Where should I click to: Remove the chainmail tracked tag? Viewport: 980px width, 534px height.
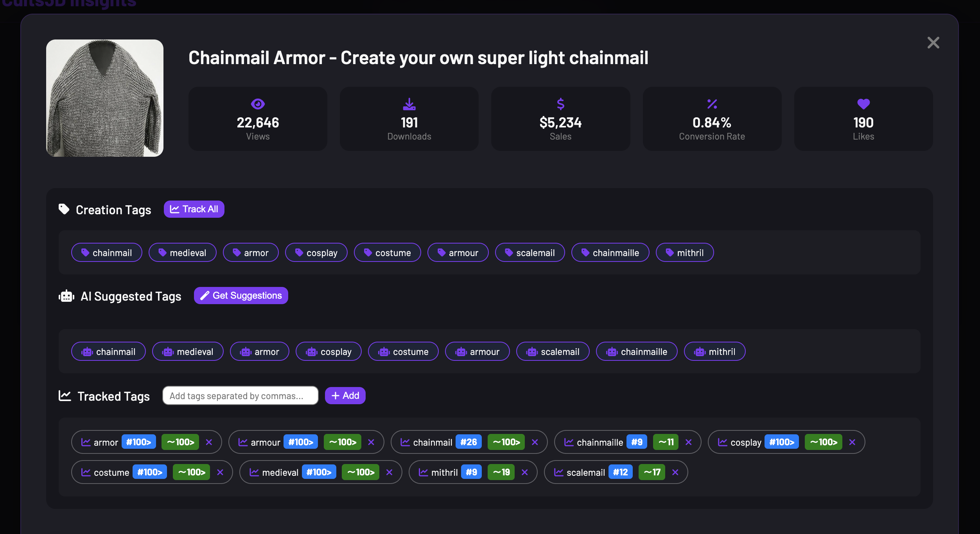pyautogui.click(x=535, y=442)
